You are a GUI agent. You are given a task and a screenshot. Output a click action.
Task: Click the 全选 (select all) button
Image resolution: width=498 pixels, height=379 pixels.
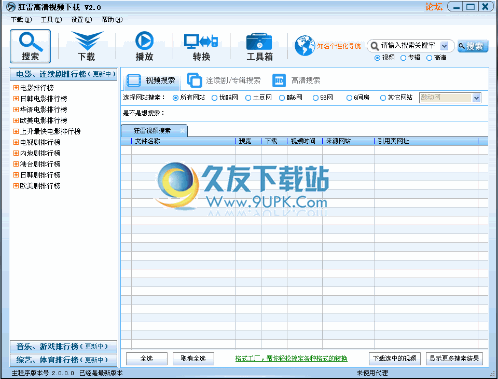click(x=147, y=358)
